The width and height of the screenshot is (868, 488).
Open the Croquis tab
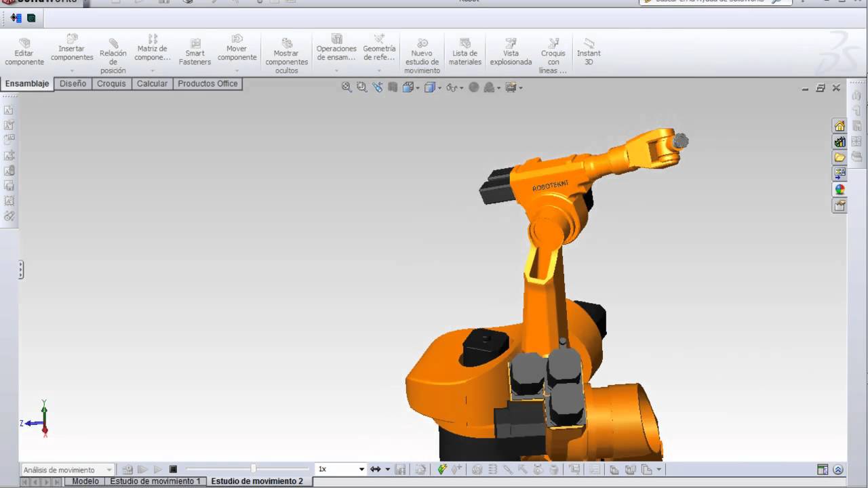click(111, 84)
